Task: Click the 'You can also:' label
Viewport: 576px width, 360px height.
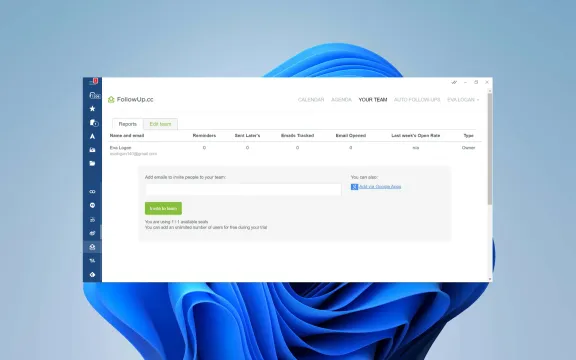Action: tap(364, 177)
